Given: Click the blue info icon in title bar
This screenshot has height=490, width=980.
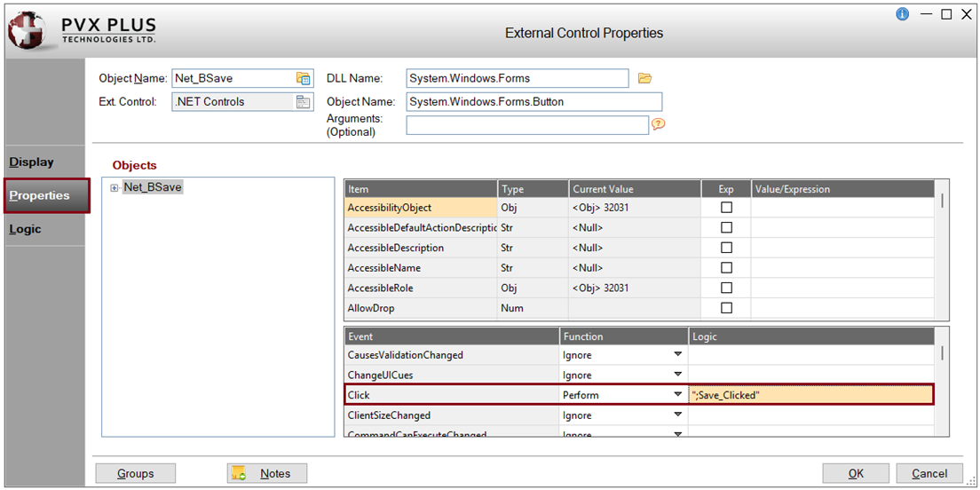Looking at the screenshot, I should pos(903,14).
